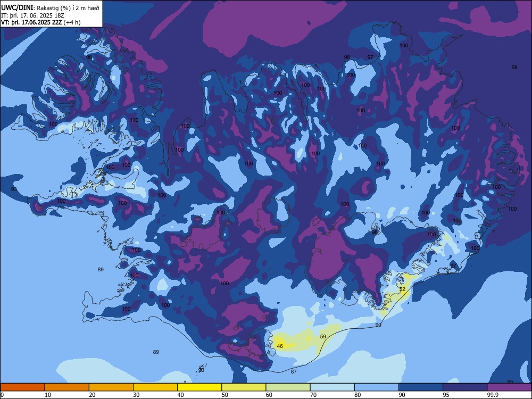The height and width of the screenshot is (399, 532).
Task: Click the dark orange 0–10 legend swatch
Action: tap(22, 387)
